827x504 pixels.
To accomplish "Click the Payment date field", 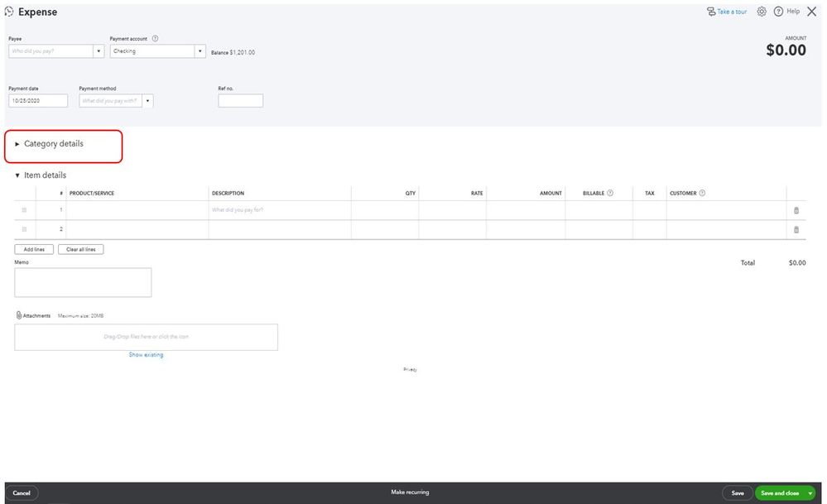I will pos(38,101).
